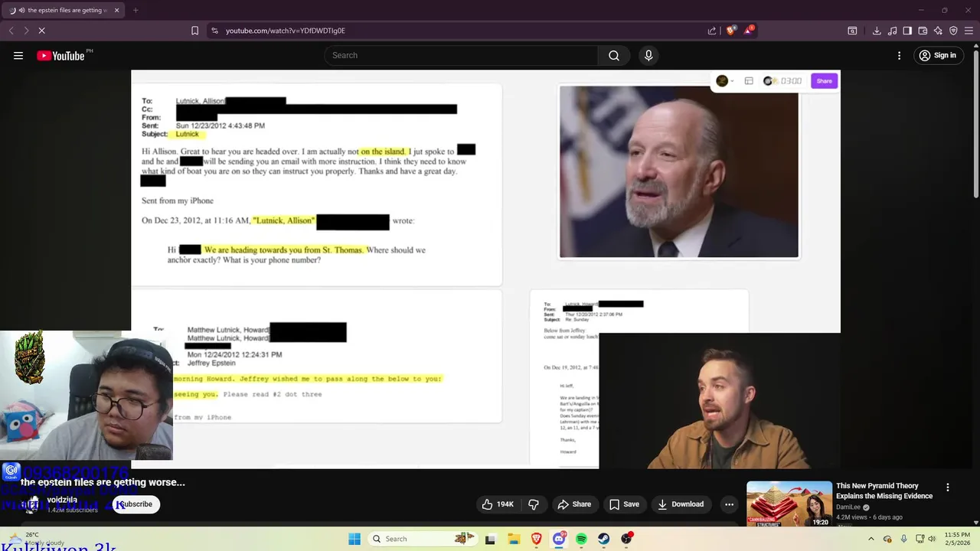Open the New Pyramid Theory video thumbnail
Screen dimensions: 980x551
pyautogui.click(x=789, y=504)
